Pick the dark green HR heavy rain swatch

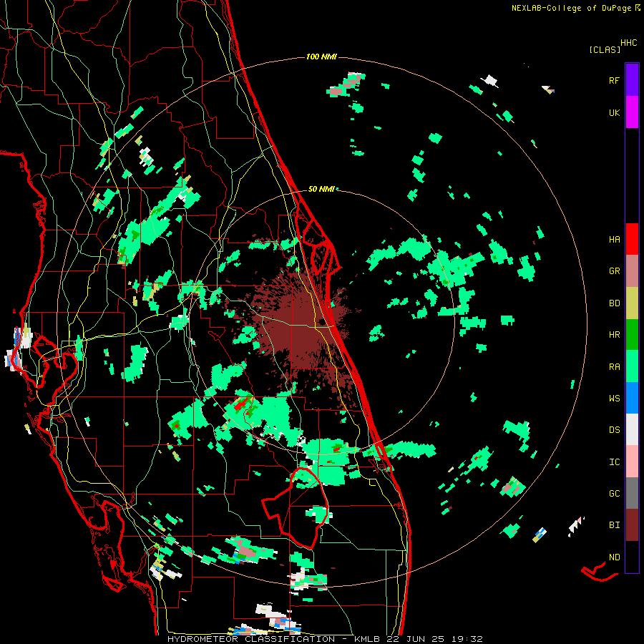pyautogui.click(x=632, y=335)
